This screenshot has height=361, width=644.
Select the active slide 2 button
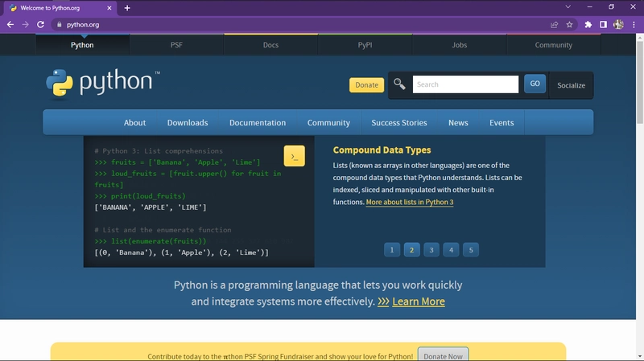pos(411,250)
